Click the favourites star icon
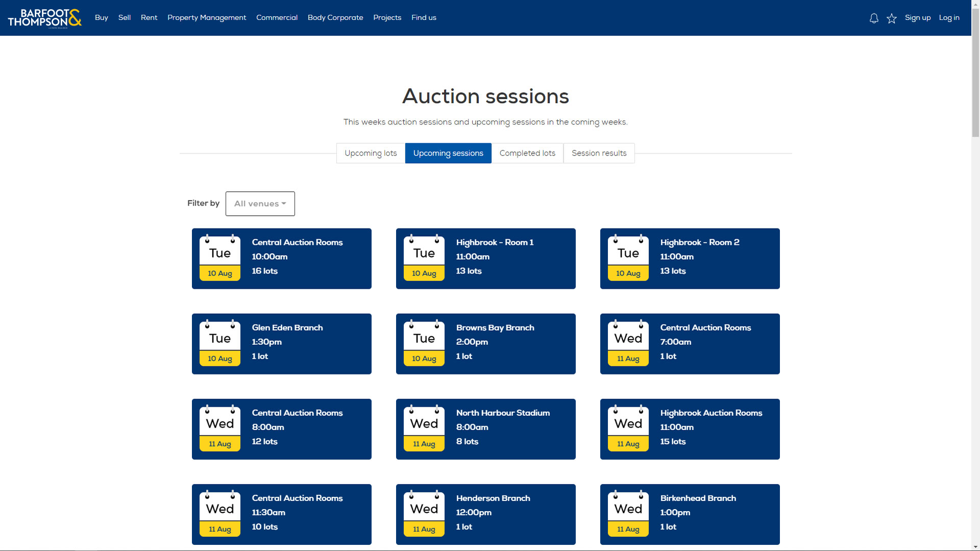This screenshot has height=551, width=980. tap(892, 18)
